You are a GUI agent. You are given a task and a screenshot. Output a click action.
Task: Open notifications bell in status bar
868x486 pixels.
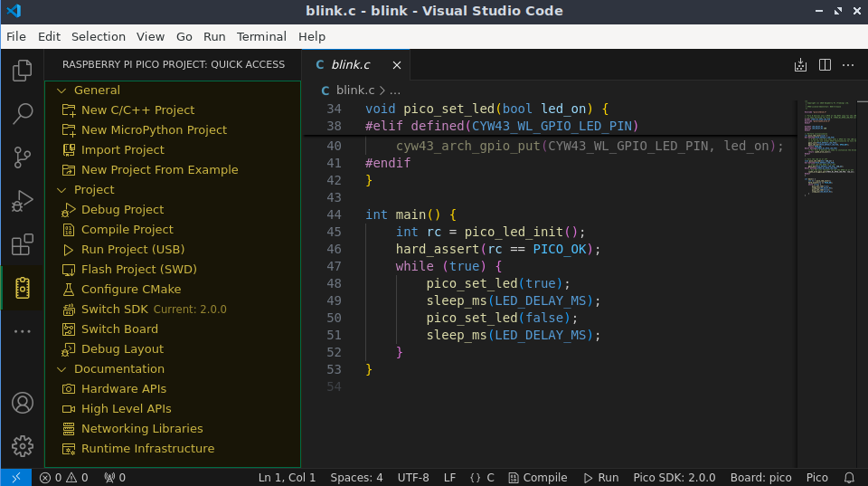849,477
